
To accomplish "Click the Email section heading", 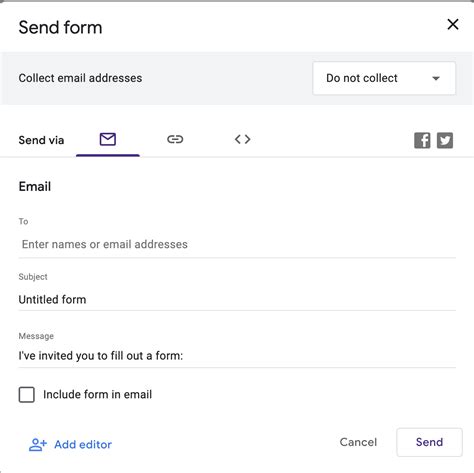I will click(x=35, y=186).
